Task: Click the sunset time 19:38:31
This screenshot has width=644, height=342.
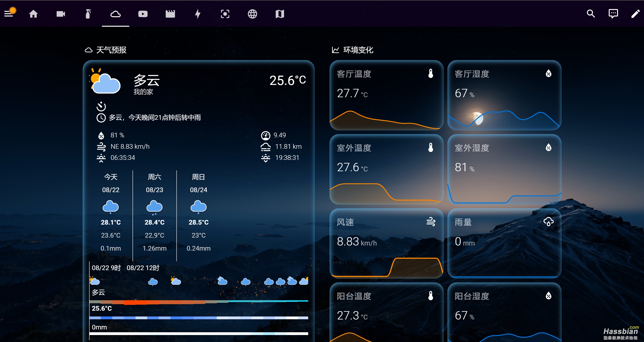Action: (287, 158)
